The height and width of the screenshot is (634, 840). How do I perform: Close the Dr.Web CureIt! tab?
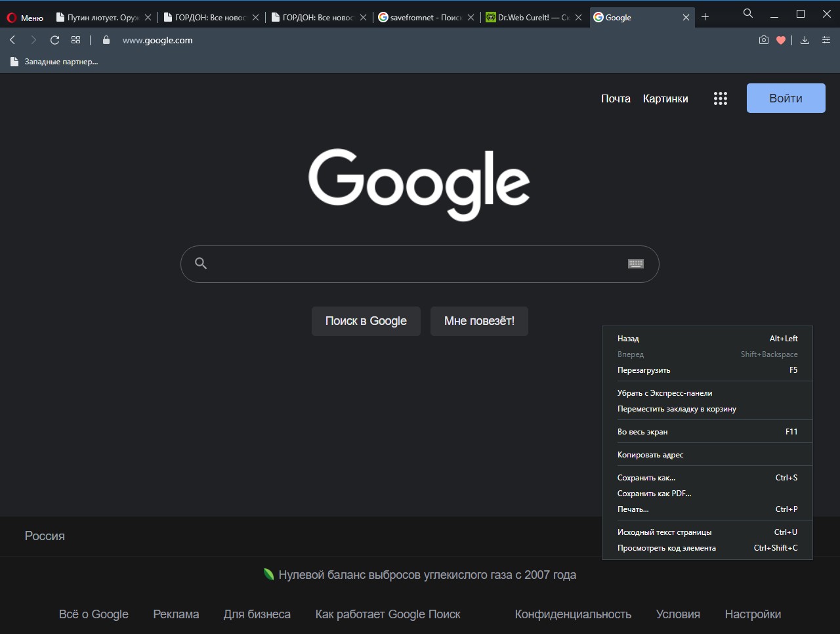[578, 18]
